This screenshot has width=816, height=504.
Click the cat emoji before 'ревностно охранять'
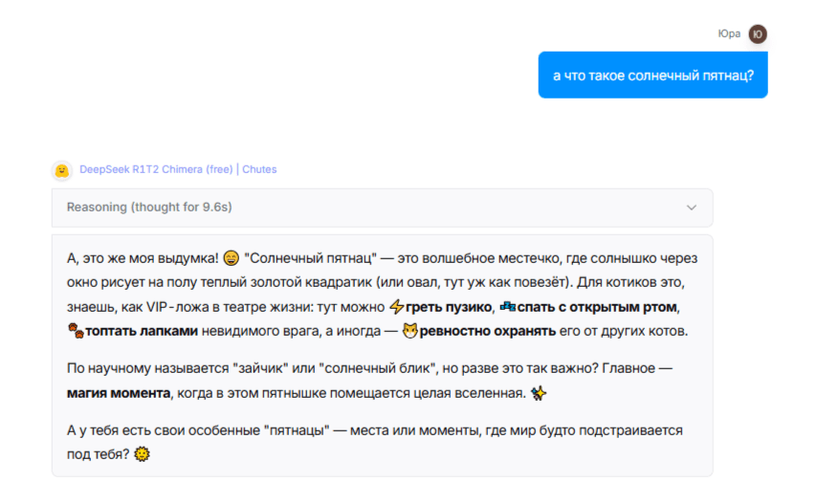(x=410, y=331)
